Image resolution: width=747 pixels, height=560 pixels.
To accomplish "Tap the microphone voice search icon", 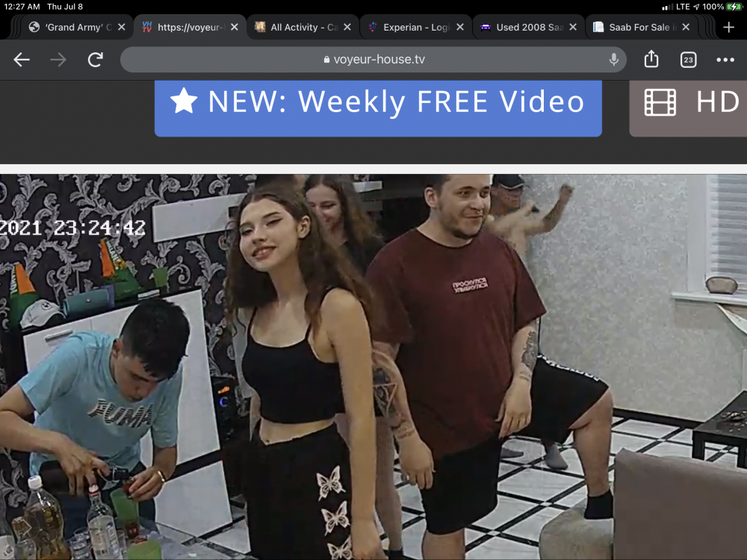I will pos(613,60).
